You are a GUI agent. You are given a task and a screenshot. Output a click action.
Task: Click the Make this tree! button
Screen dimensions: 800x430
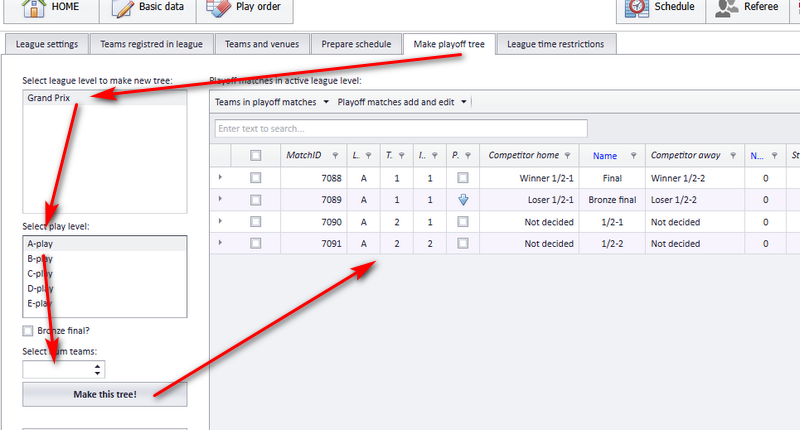(x=105, y=394)
